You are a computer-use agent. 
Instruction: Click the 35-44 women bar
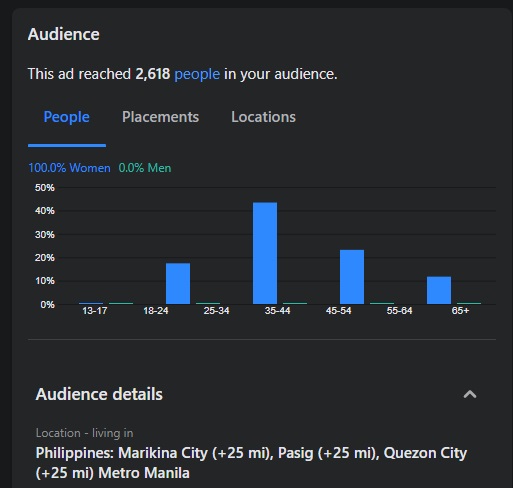265,253
